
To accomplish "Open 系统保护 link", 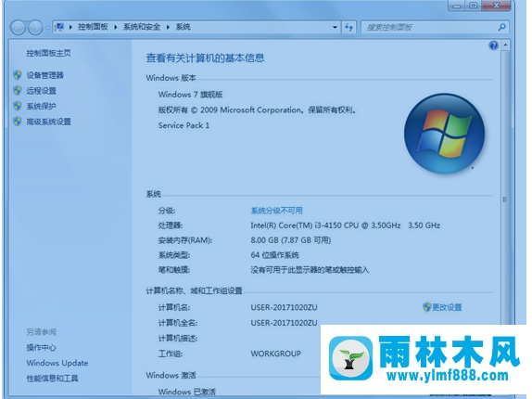I will coord(41,107).
